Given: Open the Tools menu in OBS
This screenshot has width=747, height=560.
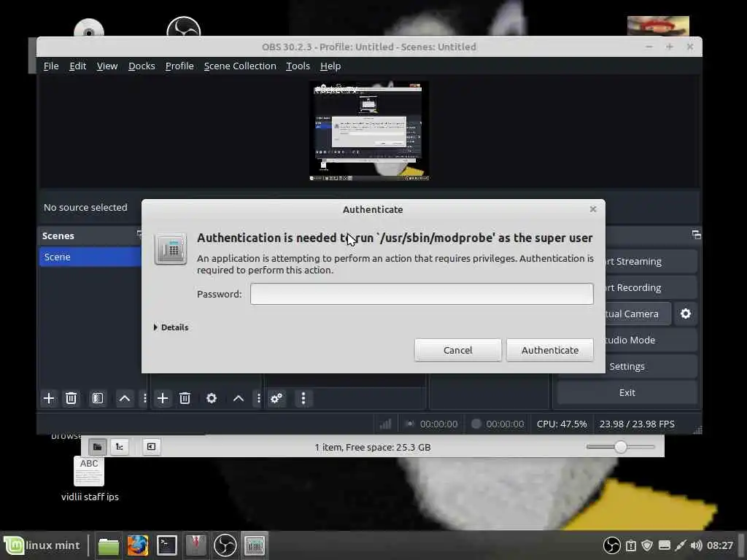Looking at the screenshot, I should pos(298,66).
